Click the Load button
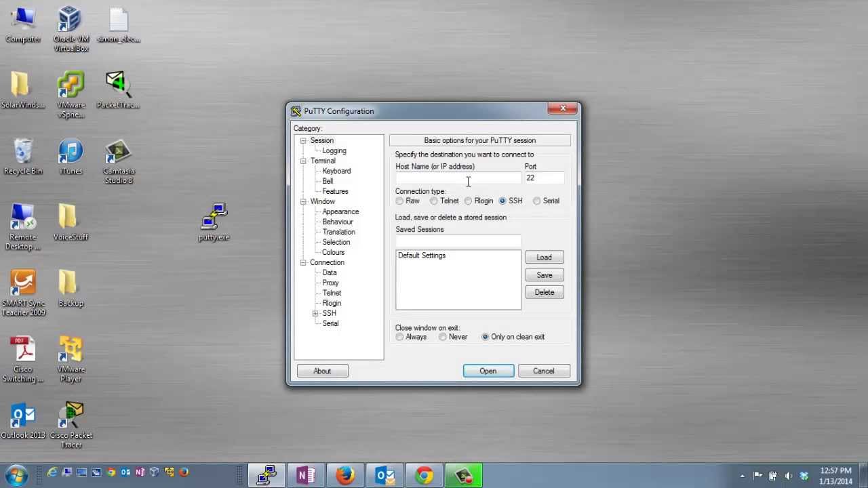The width and height of the screenshot is (868, 488). point(545,258)
